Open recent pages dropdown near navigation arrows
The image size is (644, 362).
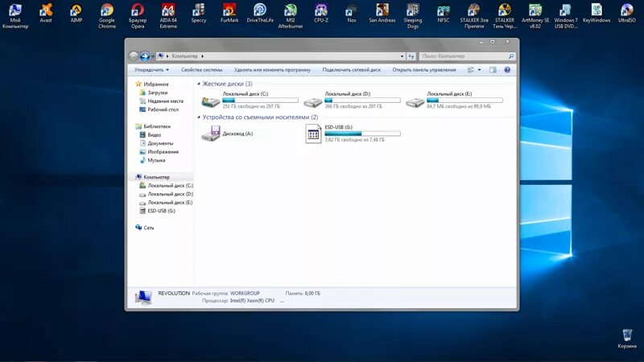[153, 56]
